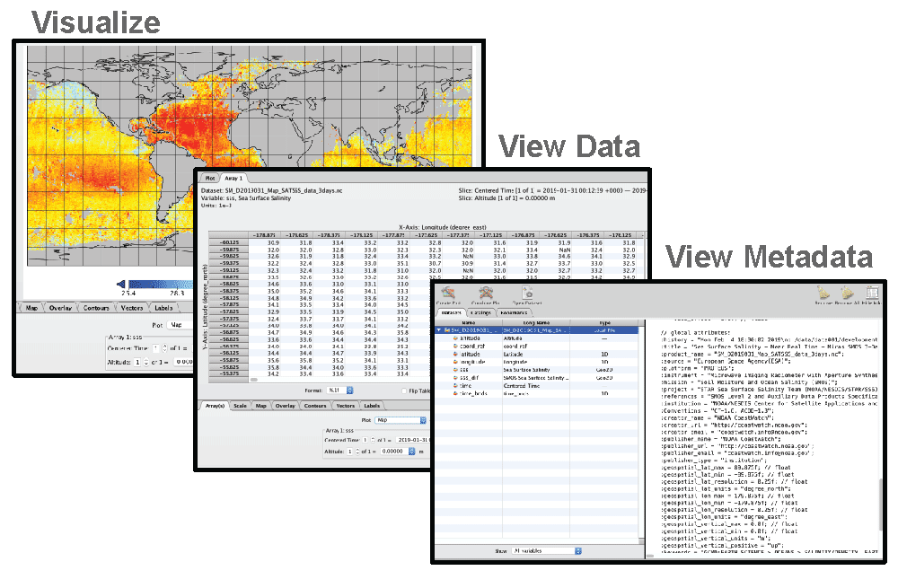
Task: Click the Open Dataset toolbar icon
Action: click(x=525, y=294)
